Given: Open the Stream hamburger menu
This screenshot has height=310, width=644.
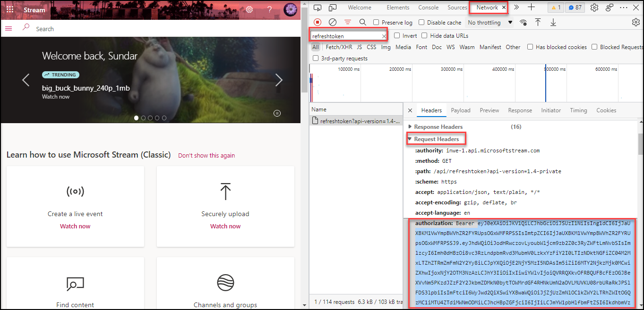Looking at the screenshot, I should (9, 29).
